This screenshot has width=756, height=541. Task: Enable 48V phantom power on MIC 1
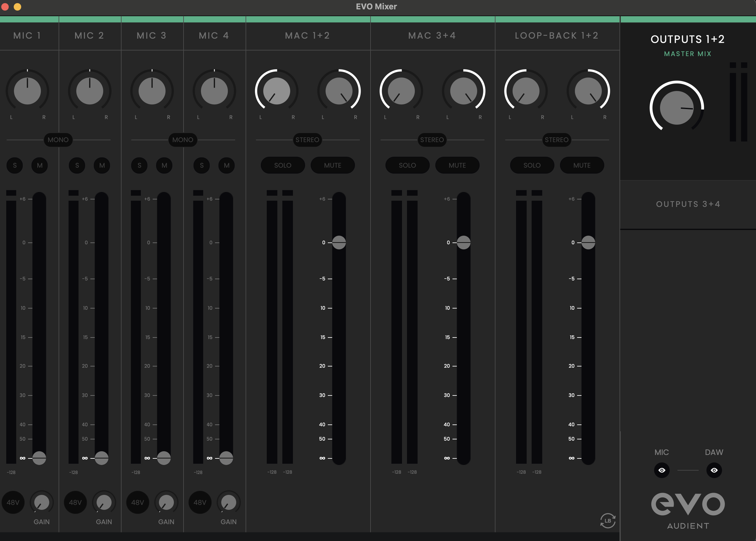13,502
